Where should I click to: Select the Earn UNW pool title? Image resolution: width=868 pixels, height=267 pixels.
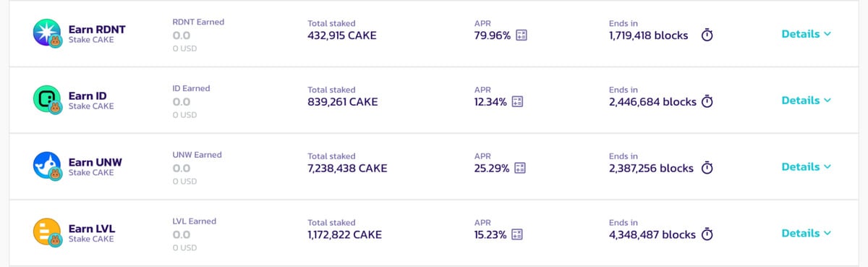tap(95, 162)
